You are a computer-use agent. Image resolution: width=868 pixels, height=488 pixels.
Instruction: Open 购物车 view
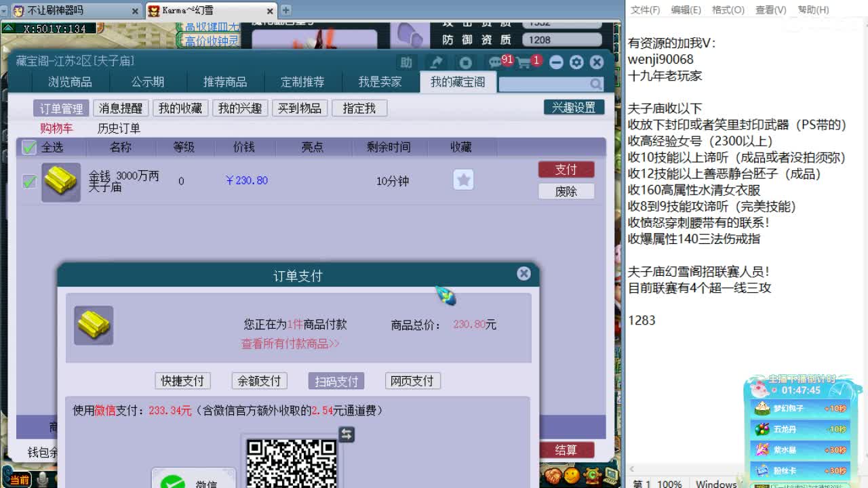(x=56, y=128)
